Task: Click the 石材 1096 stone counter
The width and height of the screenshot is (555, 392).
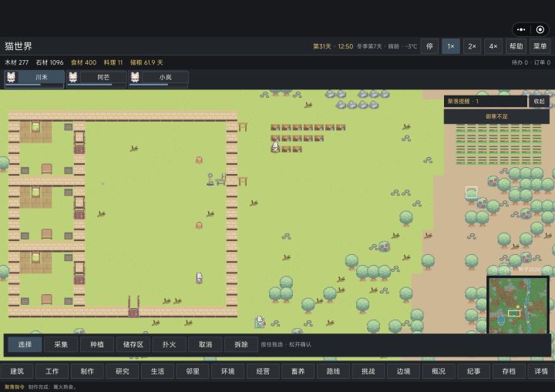Action: [49, 62]
